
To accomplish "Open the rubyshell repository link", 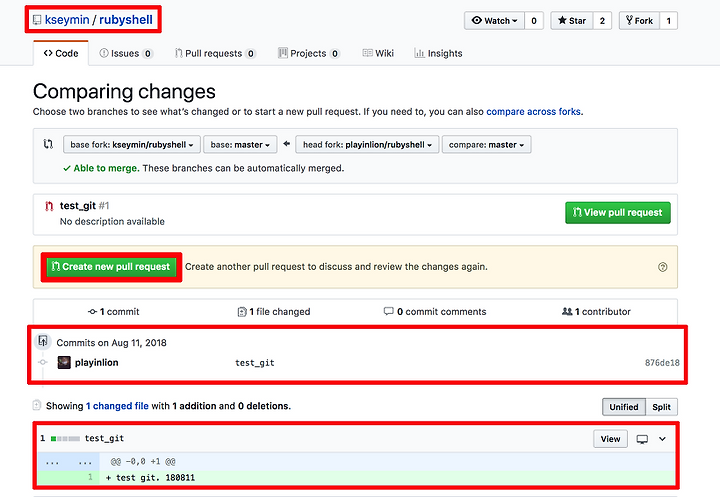I will pyautogui.click(x=126, y=20).
